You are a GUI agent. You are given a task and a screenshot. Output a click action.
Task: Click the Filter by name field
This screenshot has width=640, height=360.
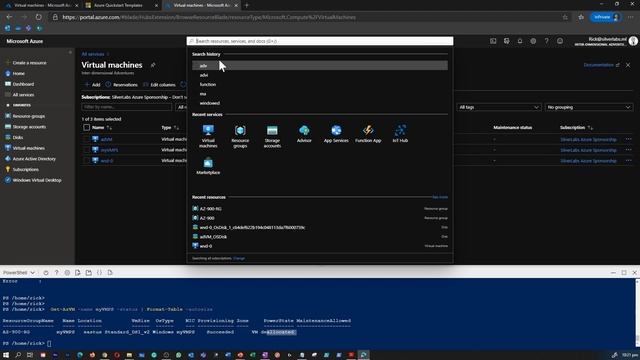coord(127,107)
